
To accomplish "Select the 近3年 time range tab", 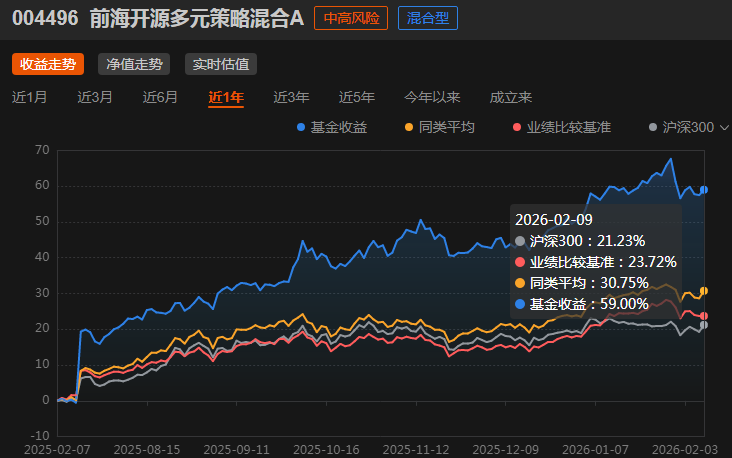I will pos(291,97).
